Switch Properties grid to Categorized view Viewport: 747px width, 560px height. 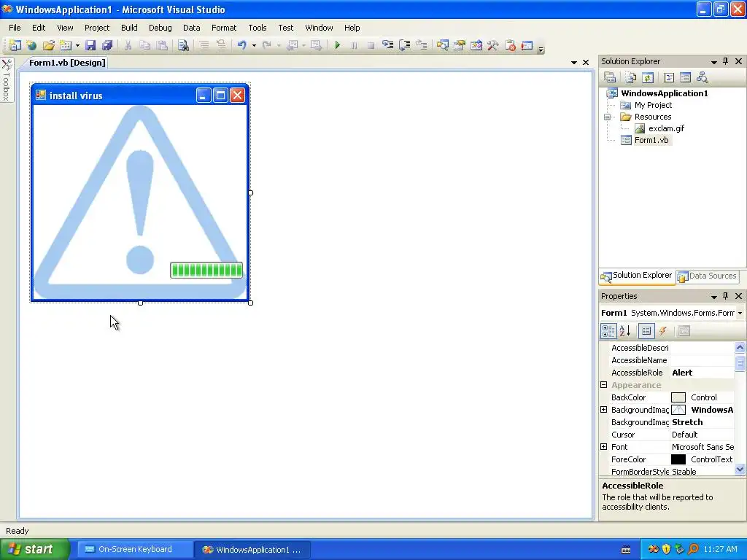pos(608,331)
